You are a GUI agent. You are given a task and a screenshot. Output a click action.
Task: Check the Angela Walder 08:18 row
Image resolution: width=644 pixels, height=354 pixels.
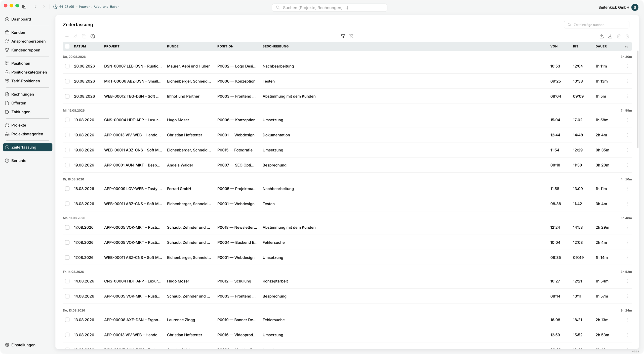[x=67, y=165]
